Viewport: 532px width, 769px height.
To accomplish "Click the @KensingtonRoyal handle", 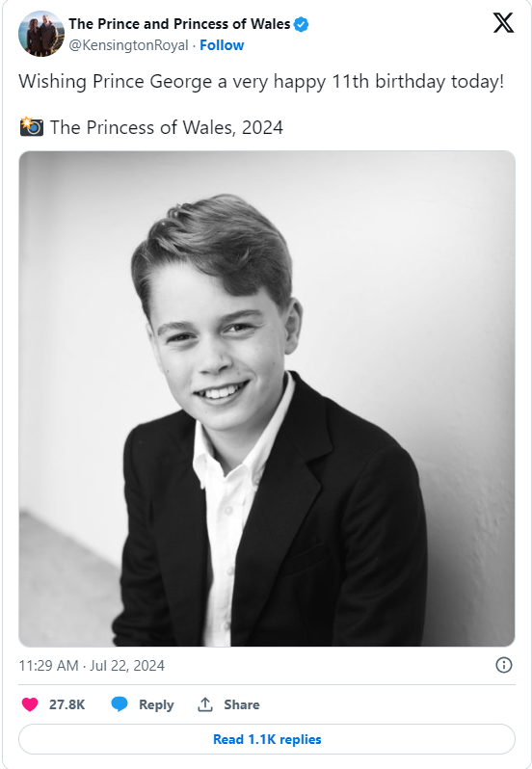I will click(128, 45).
